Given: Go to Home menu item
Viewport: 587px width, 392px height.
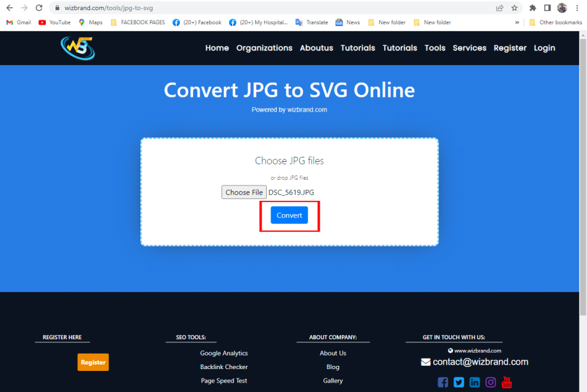Looking at the screenshot, I should [x=217, y=48].
